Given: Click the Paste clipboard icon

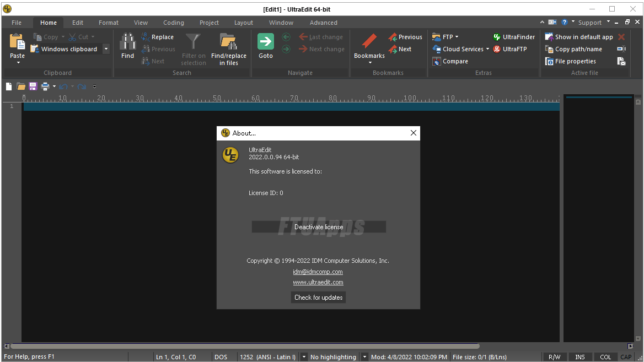Looking at the screenshot, I should point(17,42).
